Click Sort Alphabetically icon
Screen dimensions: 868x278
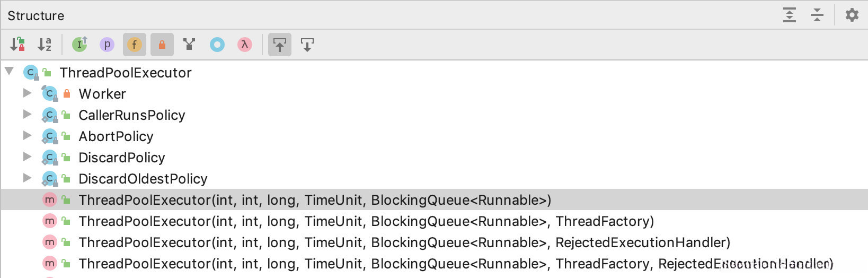(x=45, y=45)
